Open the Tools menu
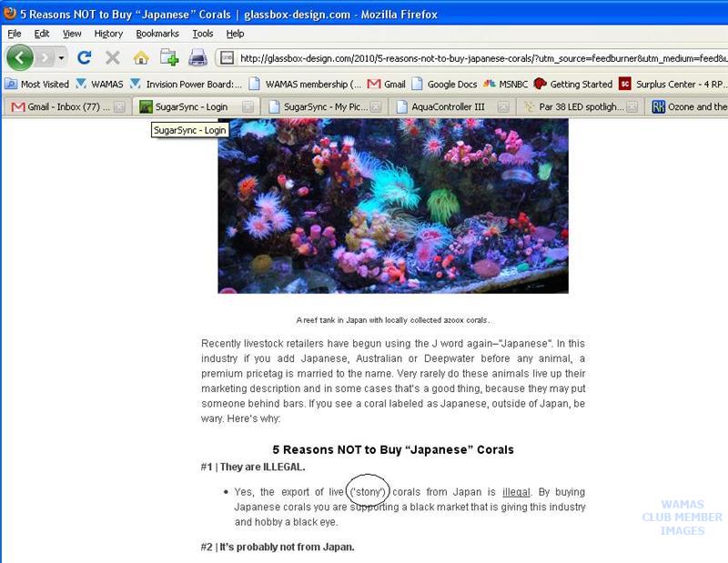Screen dimensions: 728x563 pyautogui.click(x=203, y=34)
